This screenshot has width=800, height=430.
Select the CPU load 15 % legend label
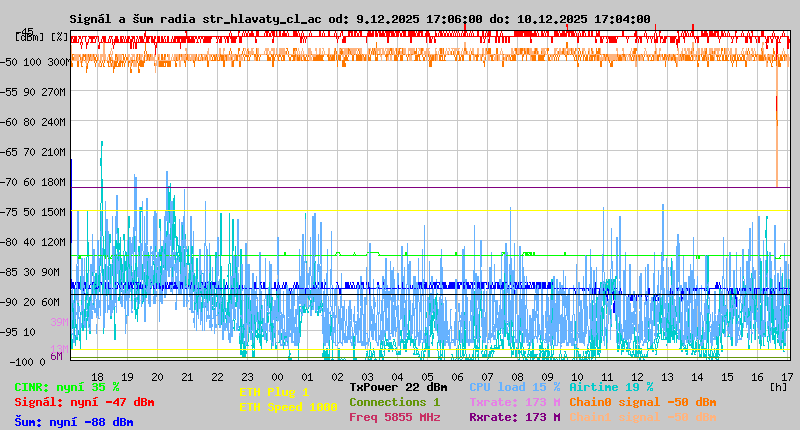coord(512,387)
